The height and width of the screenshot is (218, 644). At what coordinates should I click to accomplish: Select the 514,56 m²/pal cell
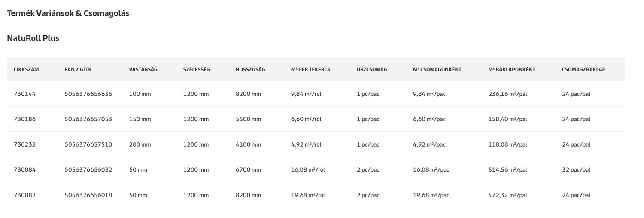(x=507, y=170)
